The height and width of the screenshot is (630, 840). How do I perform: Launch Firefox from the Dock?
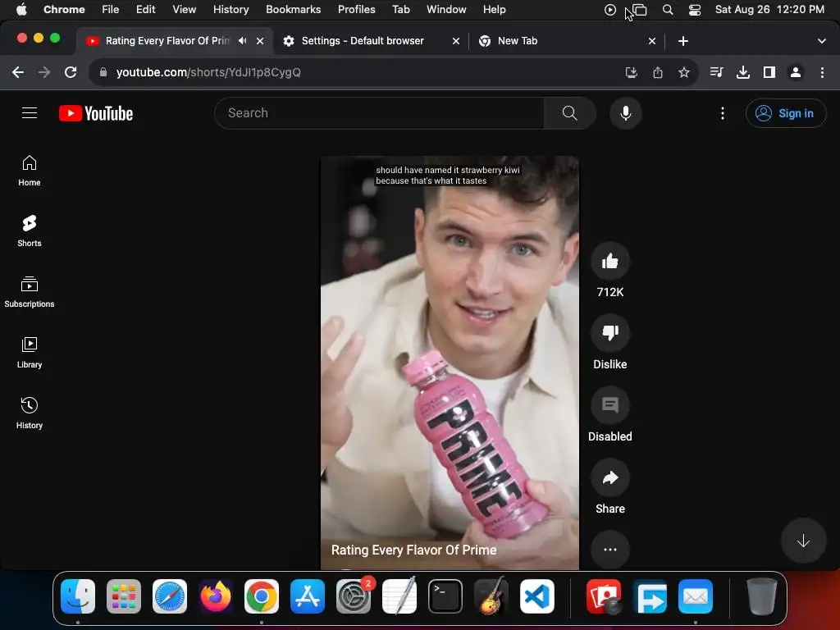216,596
